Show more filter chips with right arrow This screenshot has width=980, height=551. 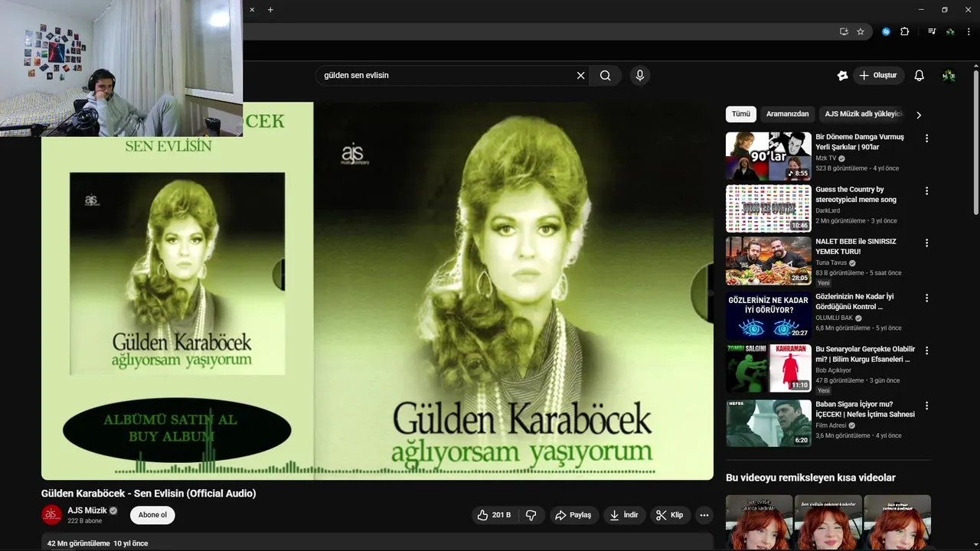click(919, 115)
